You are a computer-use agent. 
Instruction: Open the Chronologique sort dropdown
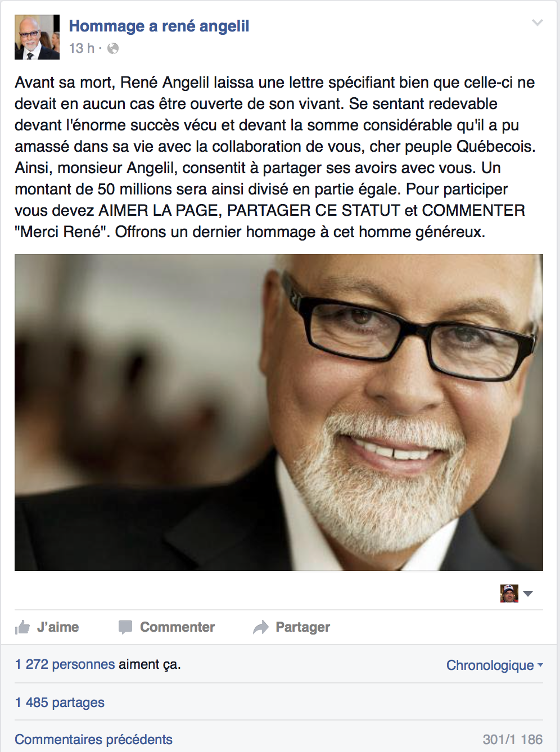(x=495, y=665)
